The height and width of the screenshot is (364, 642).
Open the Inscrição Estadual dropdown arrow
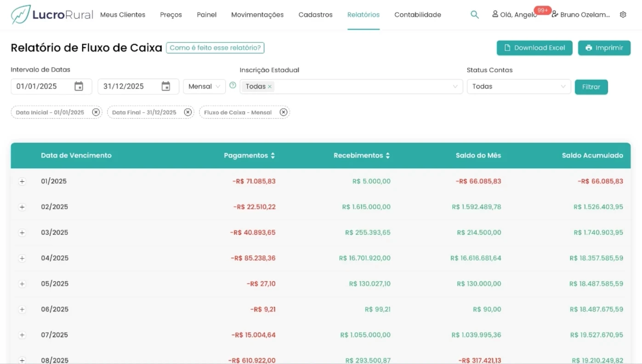click(x=455, y=86)
